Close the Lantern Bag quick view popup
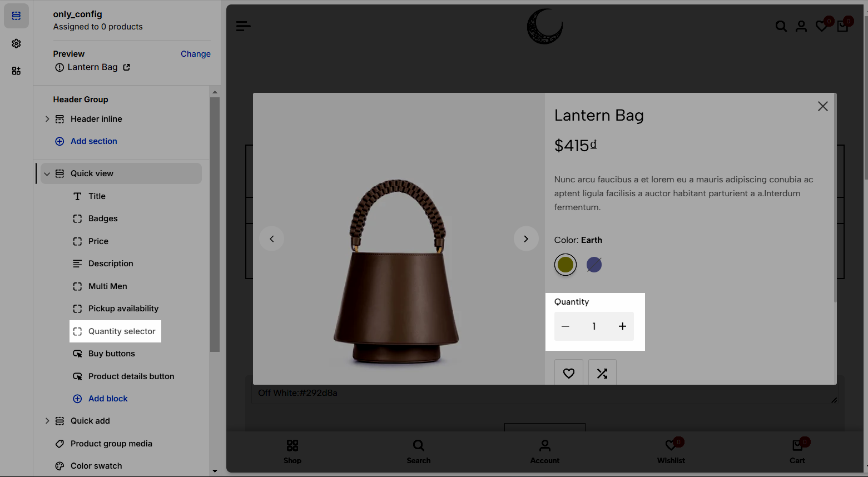The height and width of the screenshot is (477, 868). (x=823, y=106)
